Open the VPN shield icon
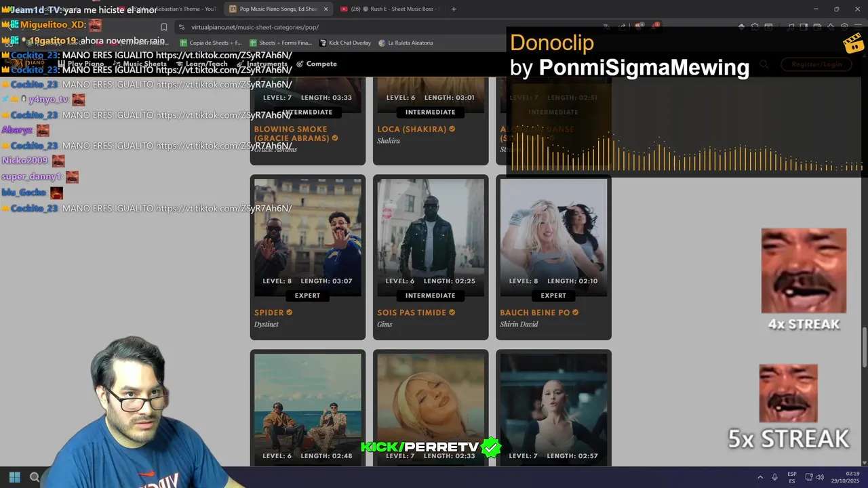 pyautogui.click(x=844, y=27)
